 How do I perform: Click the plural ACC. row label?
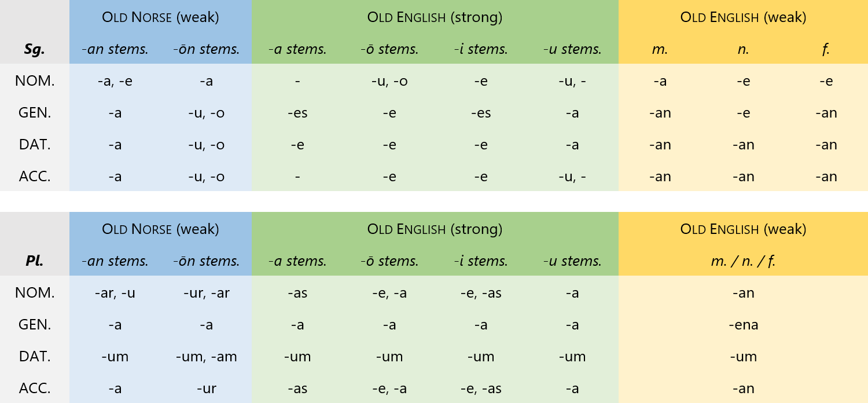coord(35,389)
